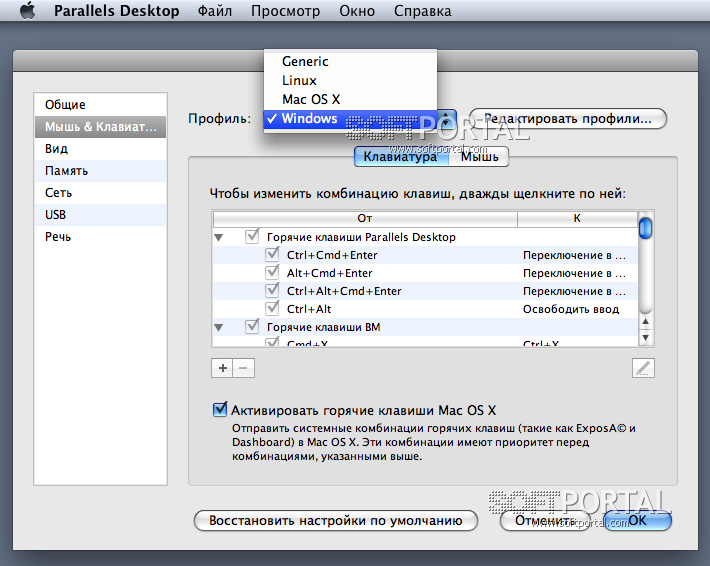710x566 pixels.
Task: Switch to the Клавиатура tab
Action: click(401, 157)
